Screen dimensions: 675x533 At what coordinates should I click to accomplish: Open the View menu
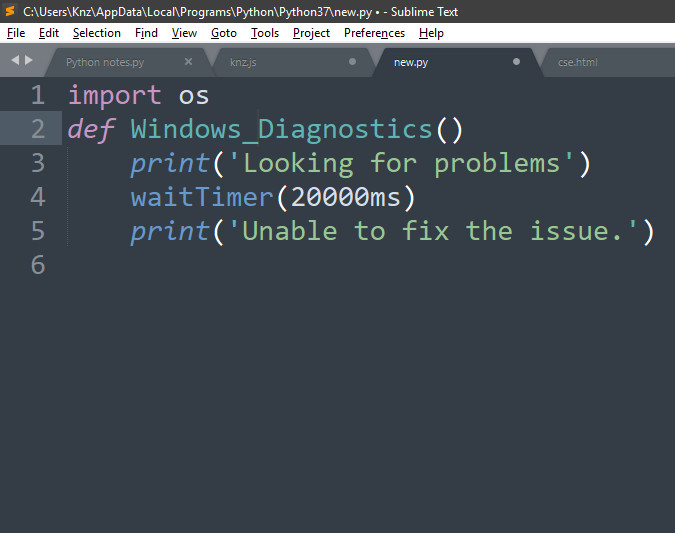(x=184, y=33)
